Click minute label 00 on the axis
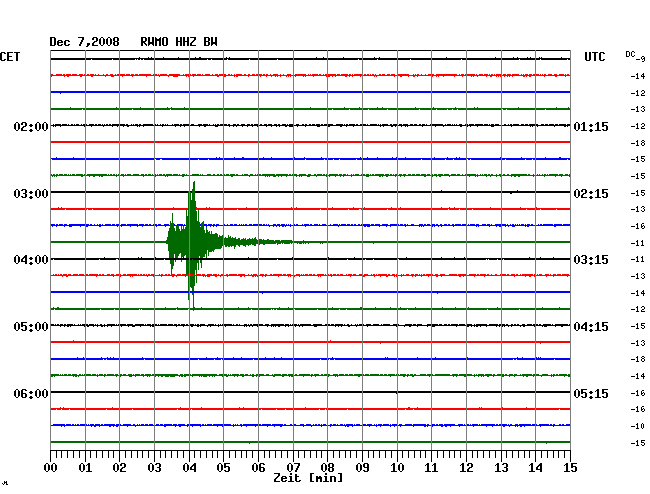This screenshot has width=650, height=494. [51, 468]
